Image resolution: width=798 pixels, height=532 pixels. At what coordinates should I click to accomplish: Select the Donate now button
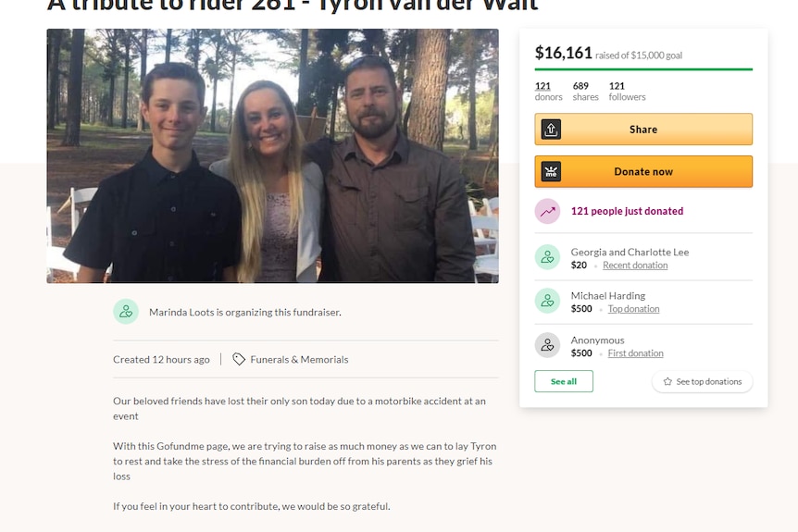coord(643,171)
